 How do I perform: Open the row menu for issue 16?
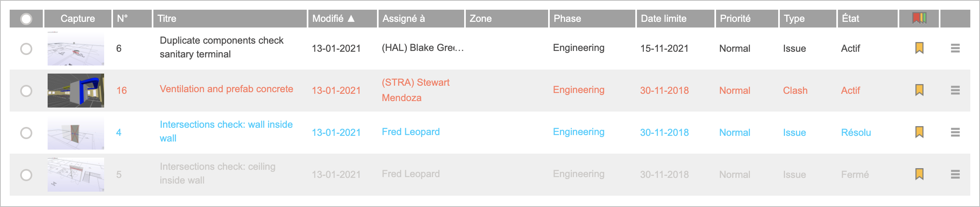point(955,90)
